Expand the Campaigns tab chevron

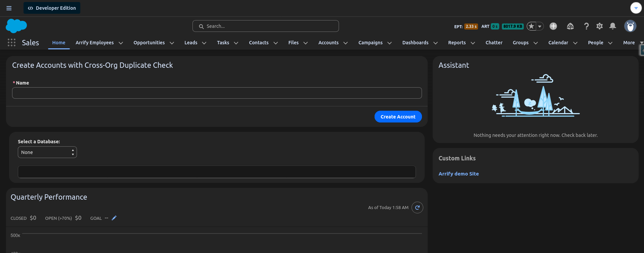pyautogui.click(x=390, y=43)
